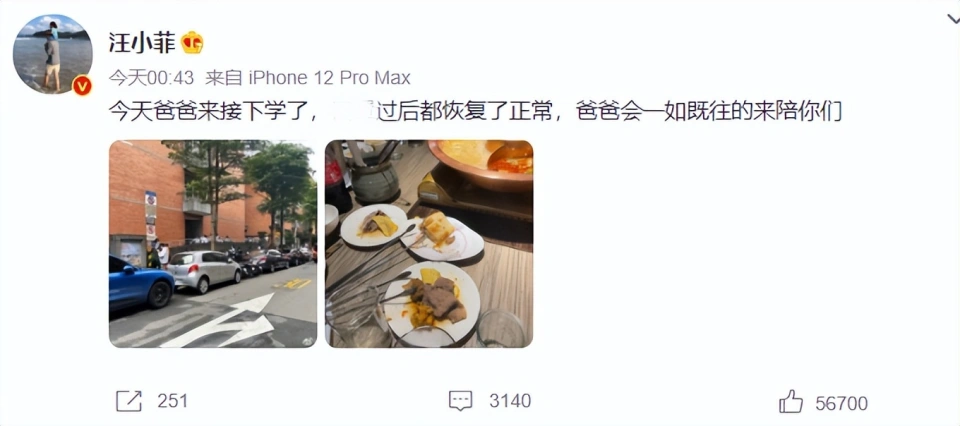
Task: Click the 来自 source label
Action: [x=224, y=78]
